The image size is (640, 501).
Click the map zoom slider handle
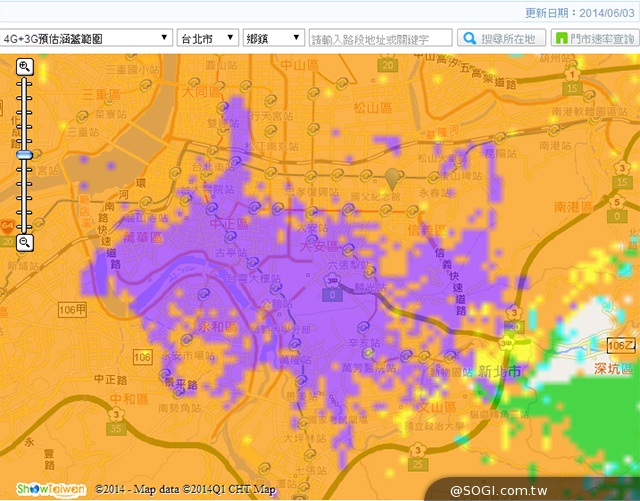(x=25, y=155)
